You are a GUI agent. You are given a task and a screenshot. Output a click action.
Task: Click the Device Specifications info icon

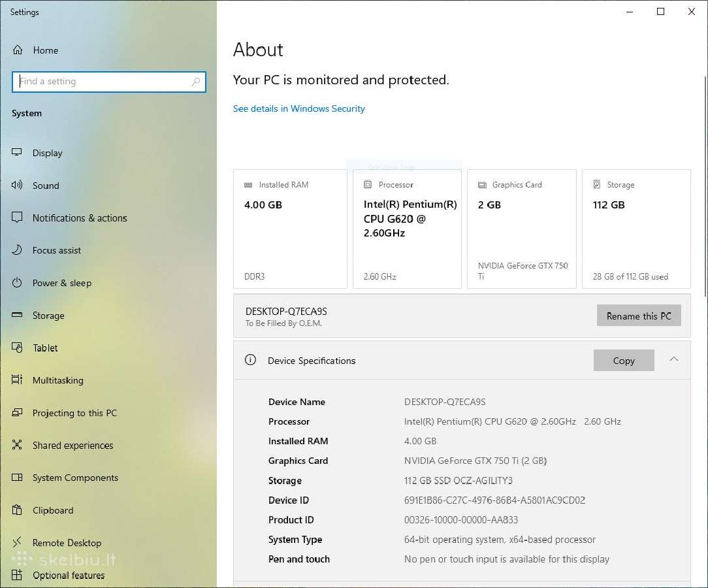coord(250,360)
